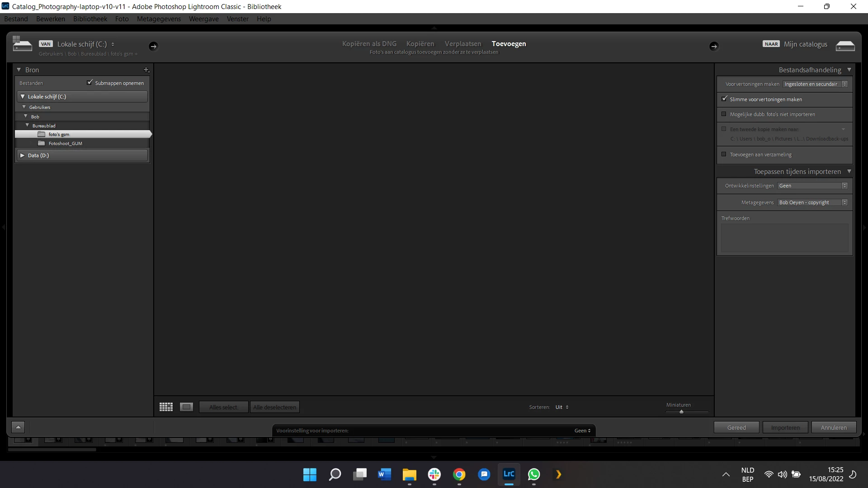Image resolution: width=868 pixels, height=488 pixels.
Task: Click the Annuleren button
Action: tap(833, 427)
